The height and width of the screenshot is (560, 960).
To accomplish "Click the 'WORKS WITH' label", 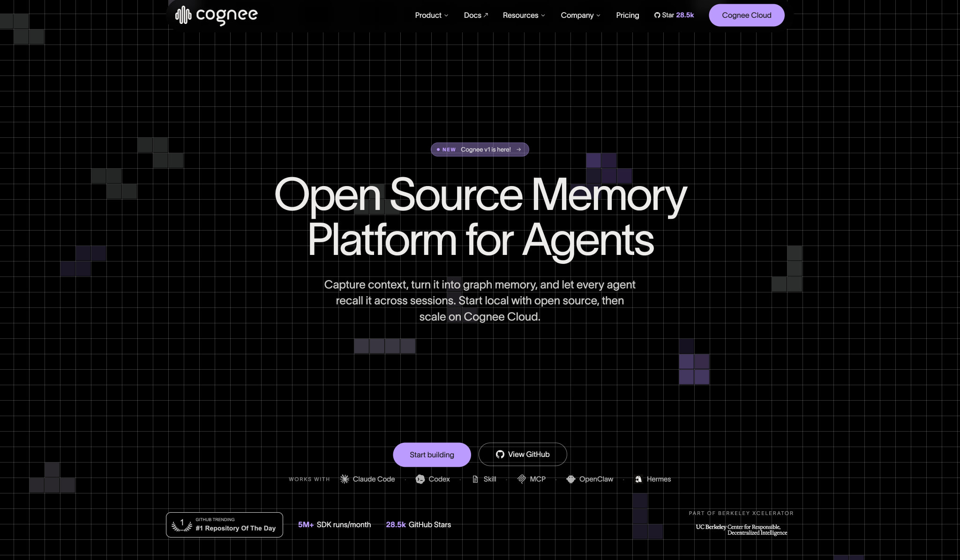I will pyautogui.click(x=309, y=479).
